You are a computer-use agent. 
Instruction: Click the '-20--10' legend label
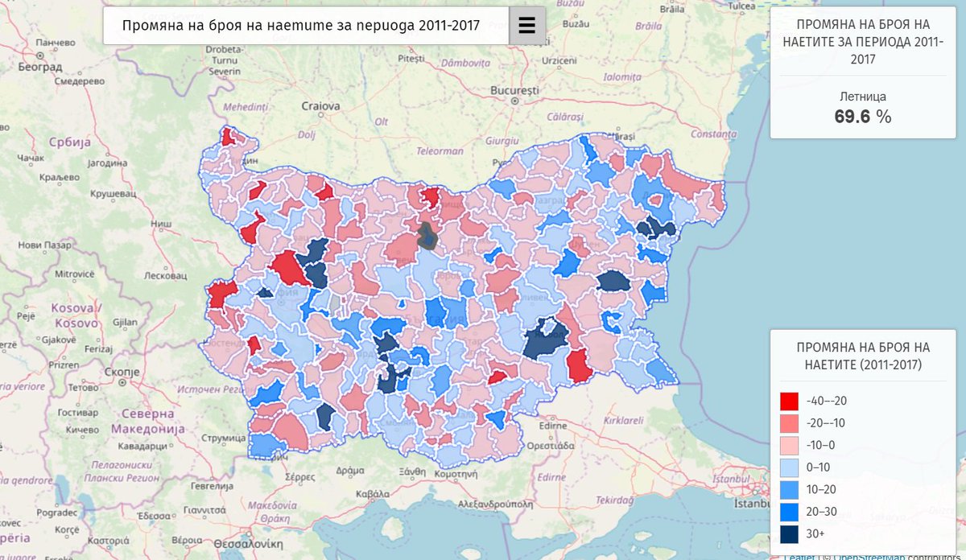pyautogui.click(x=825, y=422)
